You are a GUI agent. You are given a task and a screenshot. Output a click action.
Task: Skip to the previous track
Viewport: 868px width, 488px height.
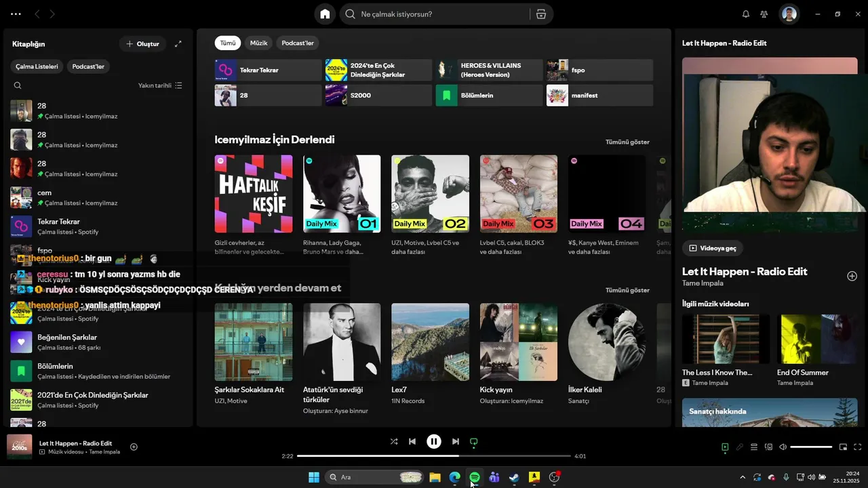[x=412, y=441]
